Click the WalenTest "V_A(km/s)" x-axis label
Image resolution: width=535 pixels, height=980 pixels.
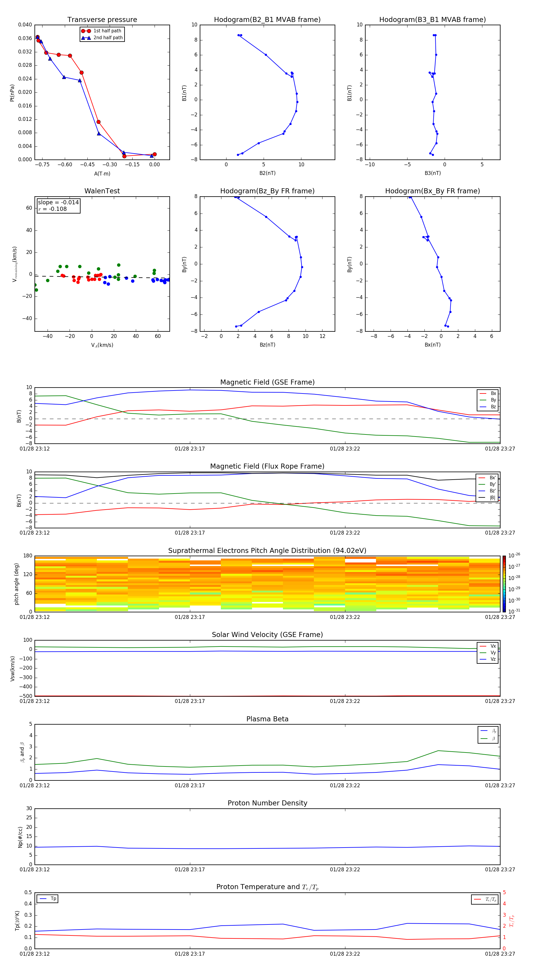click(x=102, y=345)
